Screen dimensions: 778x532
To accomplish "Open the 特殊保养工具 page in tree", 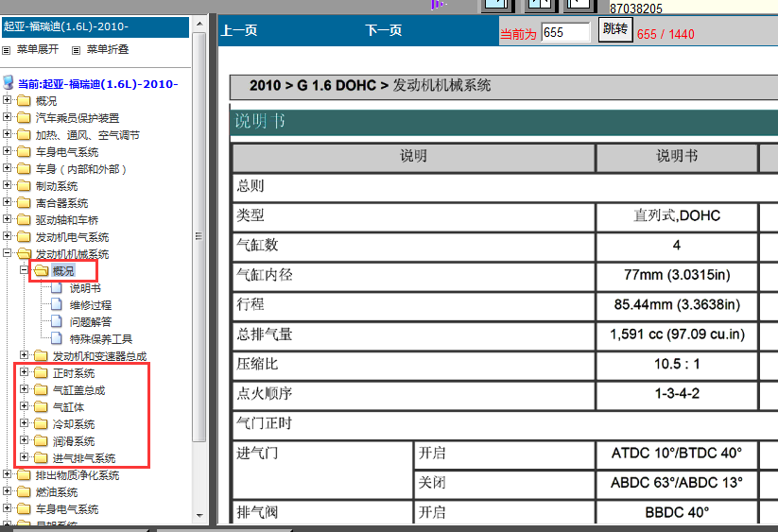I will pyautogui.click(x=101, y=339).
